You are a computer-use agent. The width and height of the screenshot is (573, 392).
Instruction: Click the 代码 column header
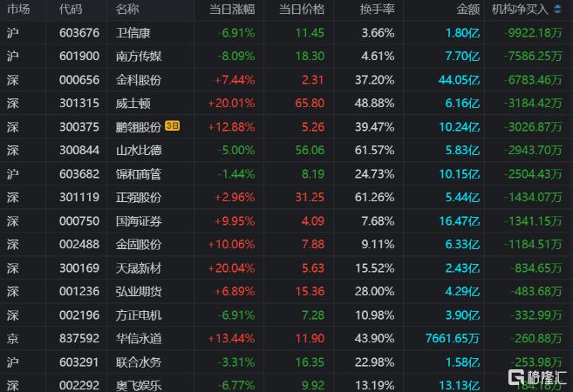71,10
